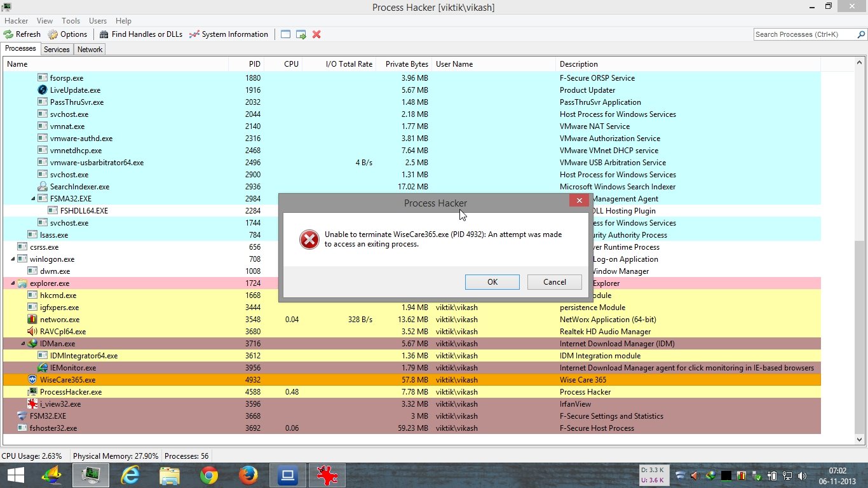Viewport: 868px width, 488px height.
Task: Click the RAVCpl64.exe speaker icon
Action: tap(32, 332)
